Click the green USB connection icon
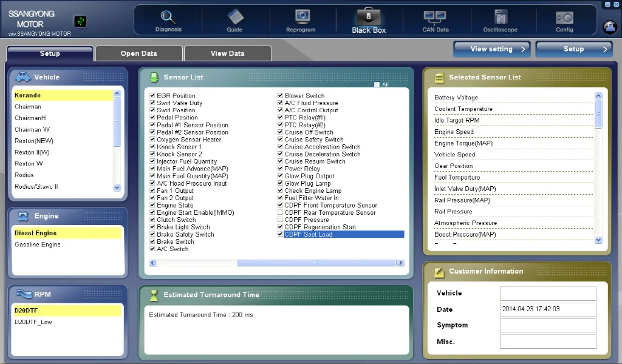This screenshot has height=364, width=622. (x=81, y=21)
